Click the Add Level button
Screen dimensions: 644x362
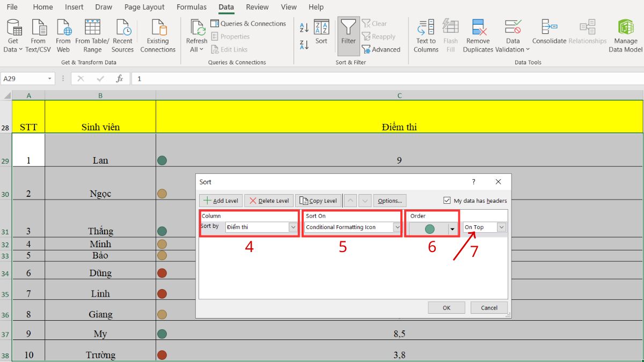click(220, 200)
